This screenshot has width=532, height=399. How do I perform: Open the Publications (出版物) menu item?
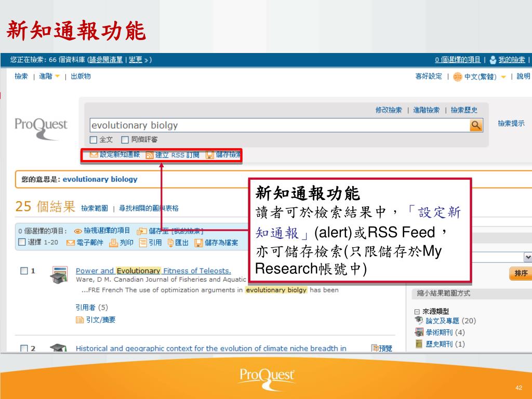(81, 76)
